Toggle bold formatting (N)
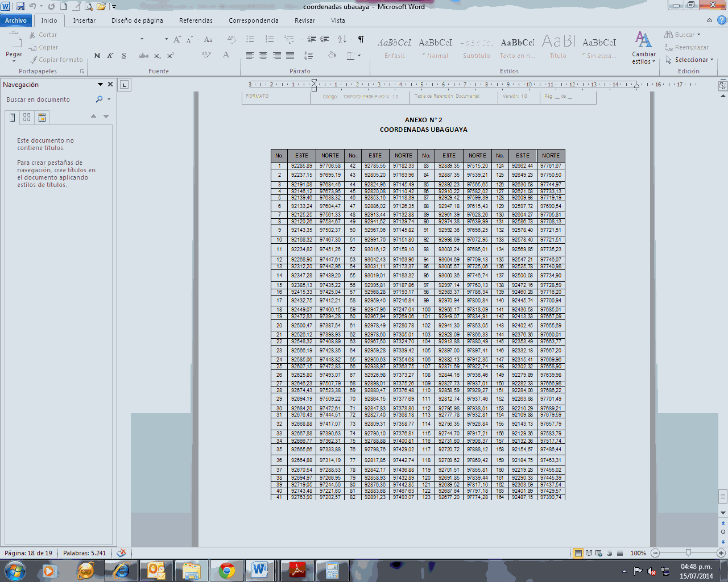This screenshot has height=582, width=728. 97,56
